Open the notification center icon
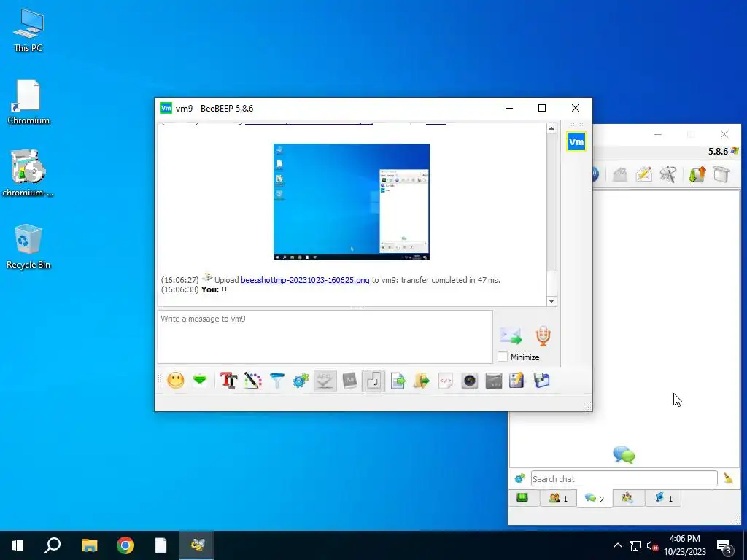747x560 pixels. [x=724, y=546]
